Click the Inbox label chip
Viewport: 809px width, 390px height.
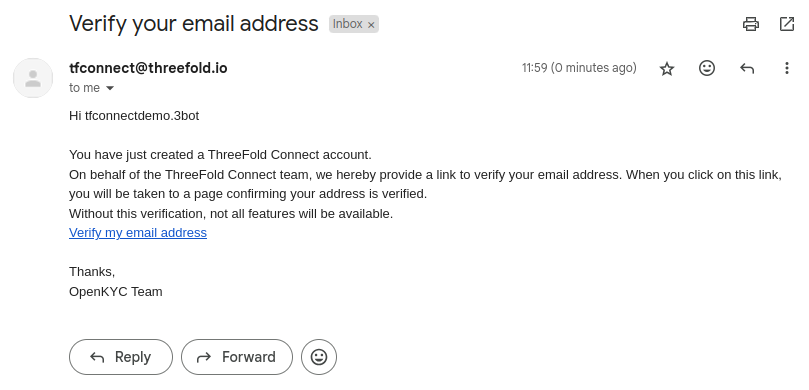(x=354, y=24)
